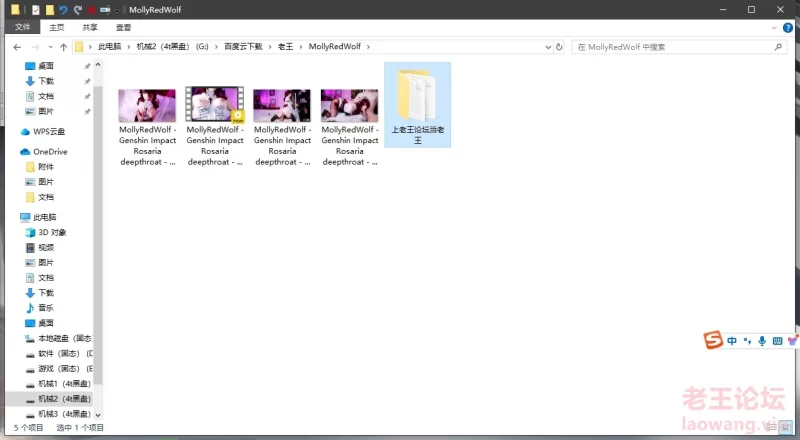The image size is (800, 440).
Task: Open the 文件 menu tab
Action: tap(22, 27)
